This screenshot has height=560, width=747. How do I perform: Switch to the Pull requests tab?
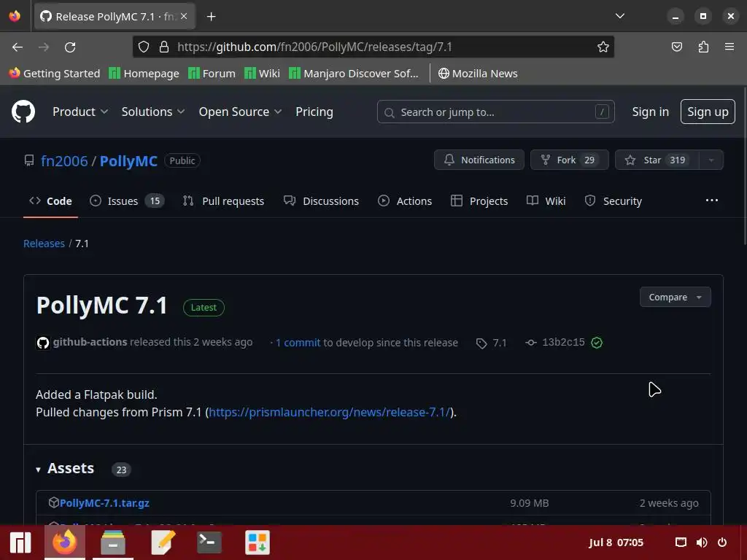(223, 201)
